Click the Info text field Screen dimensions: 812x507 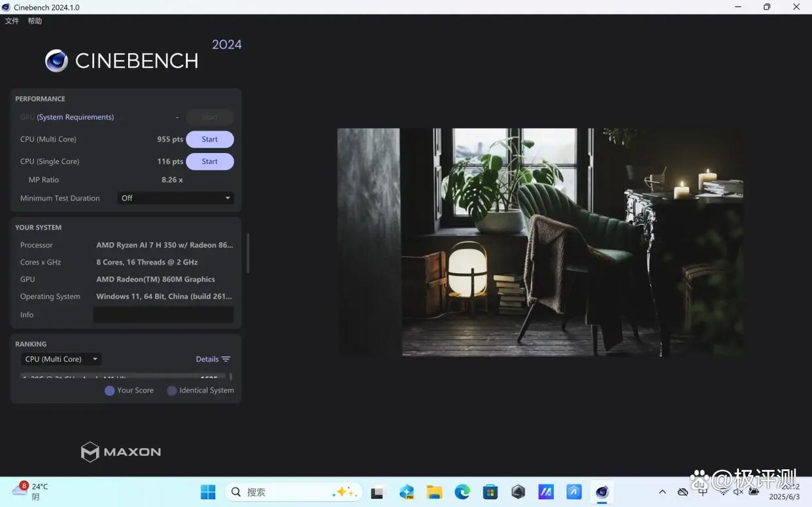point(163,315)
